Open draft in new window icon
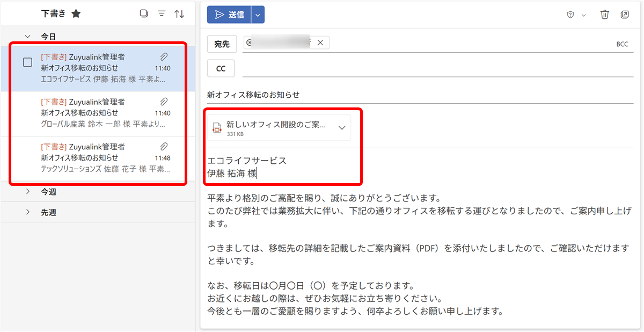The image size is (644, 332). [625, 15]
